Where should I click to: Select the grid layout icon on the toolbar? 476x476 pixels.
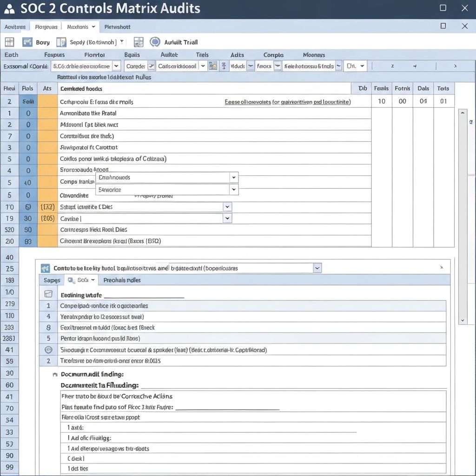pyautogui.click(x=9, y=42)
